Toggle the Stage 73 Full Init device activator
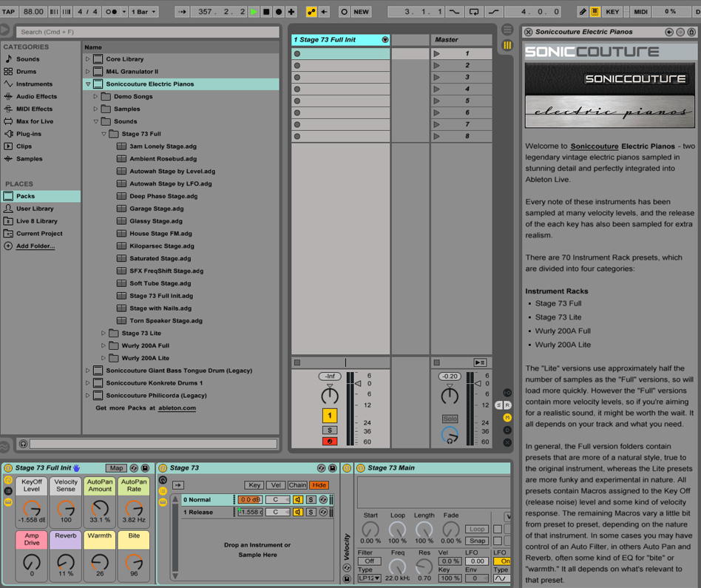This screenshot has width=701, height=588. pos(8,467)
